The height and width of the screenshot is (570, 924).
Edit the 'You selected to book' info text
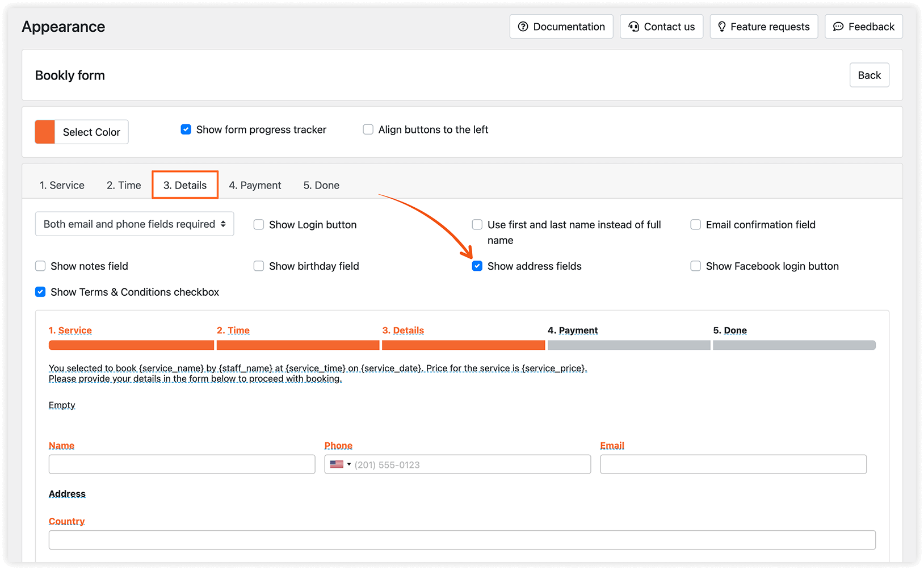(x=318, y=374)
